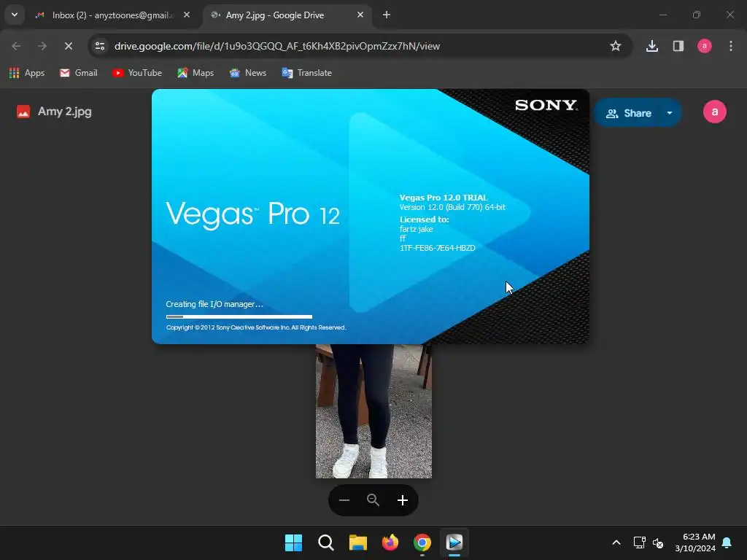The width and height of the screenshot is (747, 560).
Task: Open the clock showing 6:23 AM
Action: click(695, 542)
